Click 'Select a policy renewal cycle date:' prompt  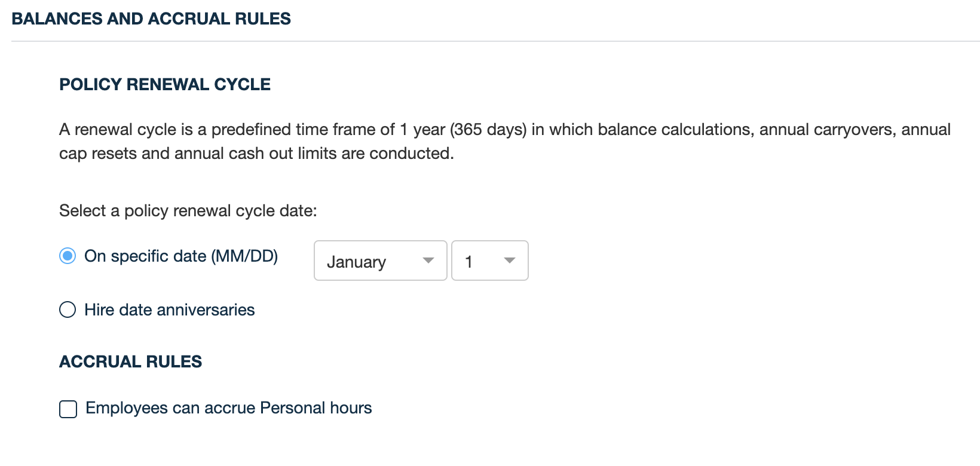[188, 211]
